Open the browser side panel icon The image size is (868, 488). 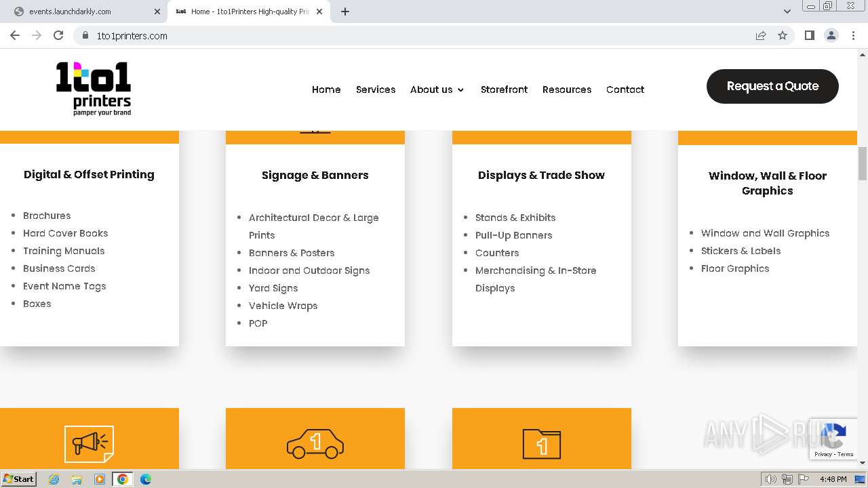click(x=809, y=35)
